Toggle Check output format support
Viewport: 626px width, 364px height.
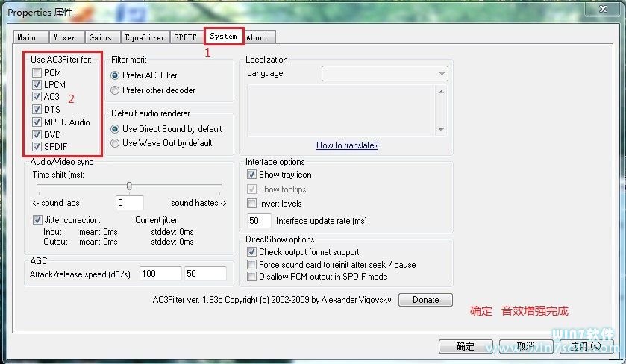[x=251, y=252]
